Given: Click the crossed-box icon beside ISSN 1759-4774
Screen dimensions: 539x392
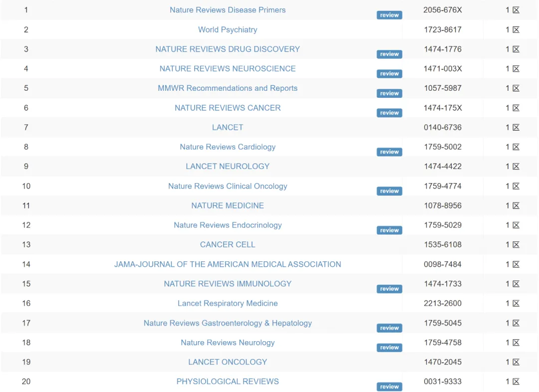Looking at the screenshot, I should pos(516,186).
